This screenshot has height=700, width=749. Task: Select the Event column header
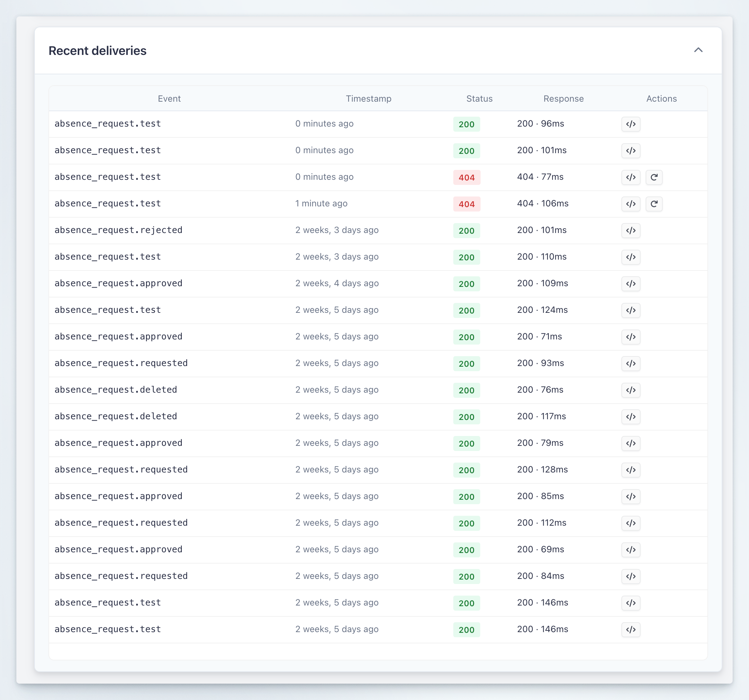(x=169, y=98)
